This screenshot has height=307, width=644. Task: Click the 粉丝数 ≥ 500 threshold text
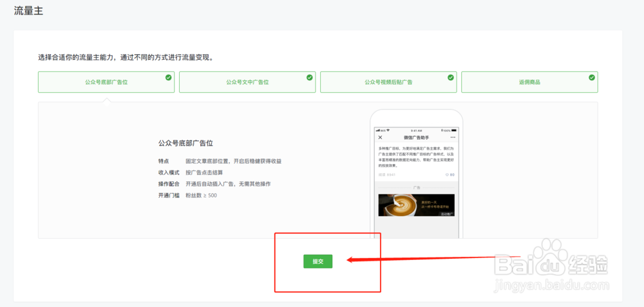[x=201, y=196]
